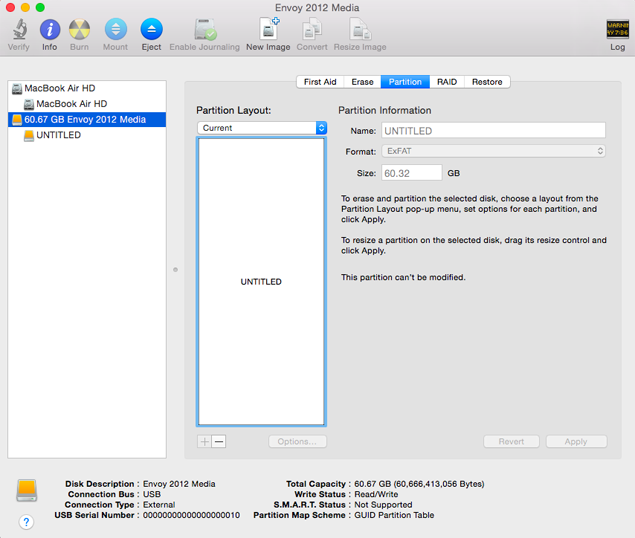Click GUID Partition Table text
Screen dimensions: 635x538
394,515
